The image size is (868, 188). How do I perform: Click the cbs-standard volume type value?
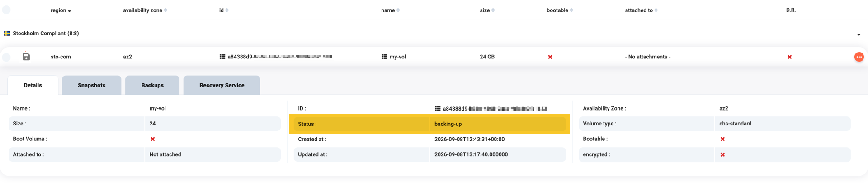pos(735,124)
